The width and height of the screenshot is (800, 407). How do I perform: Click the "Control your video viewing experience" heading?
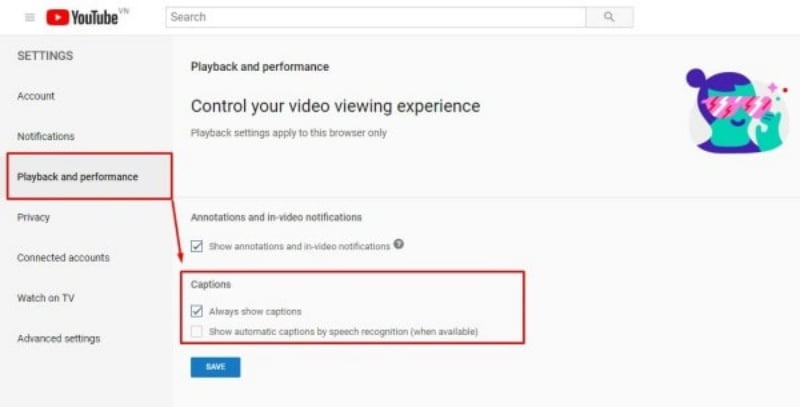pyautogui.click(x=335, y=106)
